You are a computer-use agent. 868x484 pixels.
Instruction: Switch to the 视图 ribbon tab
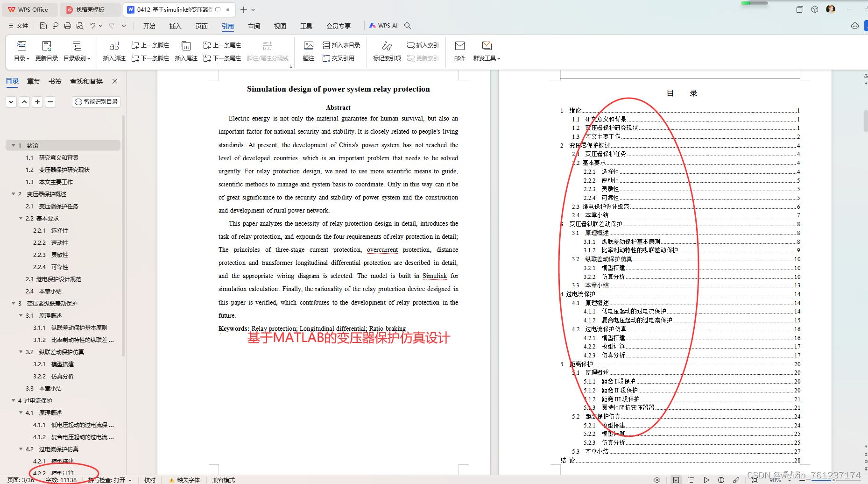coord(280,26)
